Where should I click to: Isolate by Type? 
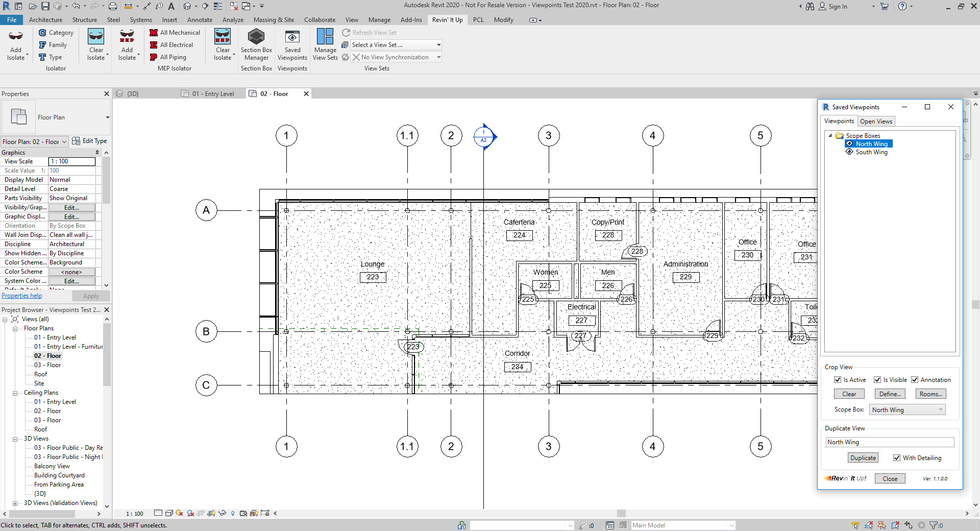[51, 57]
